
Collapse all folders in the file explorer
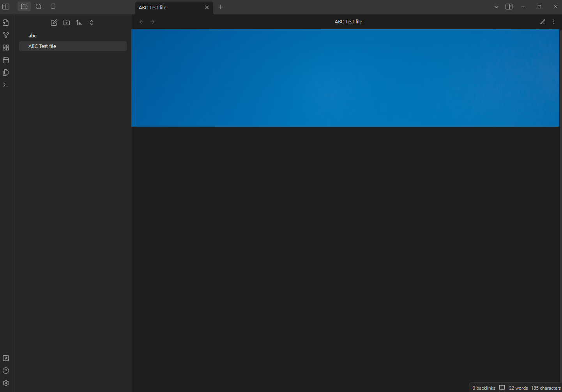(x=91, y=23)
